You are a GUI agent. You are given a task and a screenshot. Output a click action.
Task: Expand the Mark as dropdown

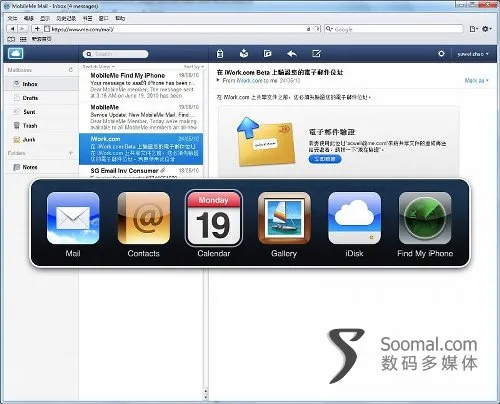pyautogui.click(x=477, y=80)
